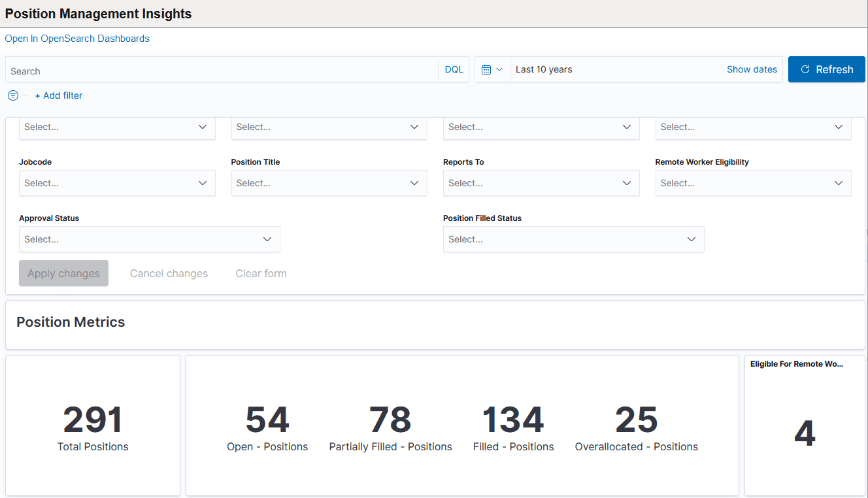Open the date quick select calendar icon
This screenshot has width=868, height=498.
[487, 69]
